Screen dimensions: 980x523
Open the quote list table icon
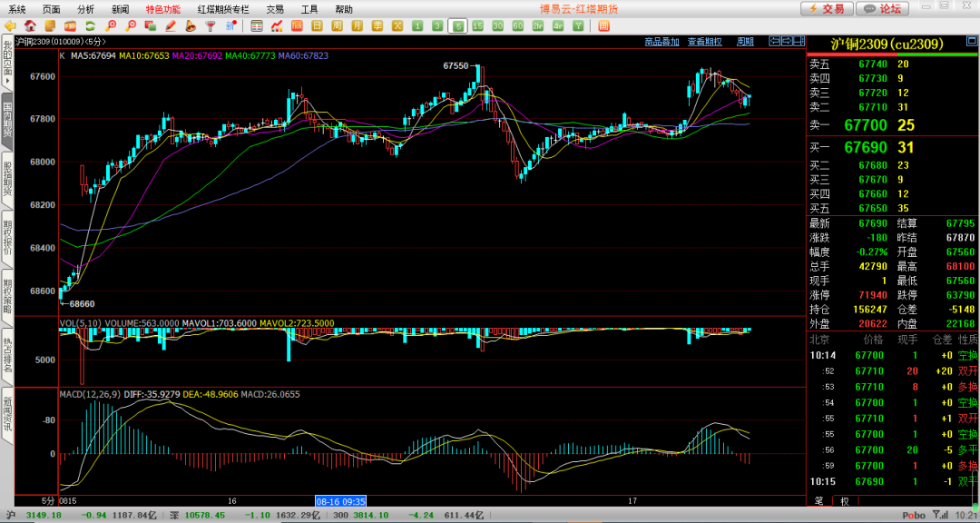pyautogui.click(x=256, y=26)
